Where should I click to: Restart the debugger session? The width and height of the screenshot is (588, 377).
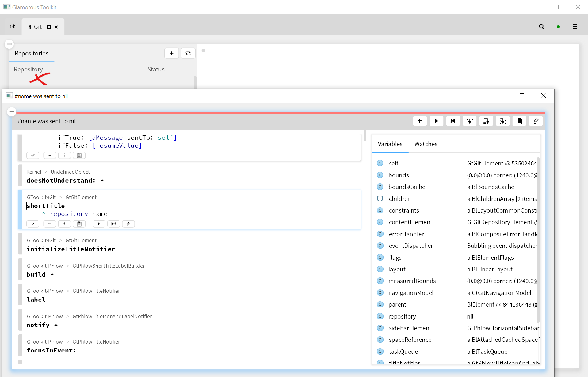click(453, 121)
